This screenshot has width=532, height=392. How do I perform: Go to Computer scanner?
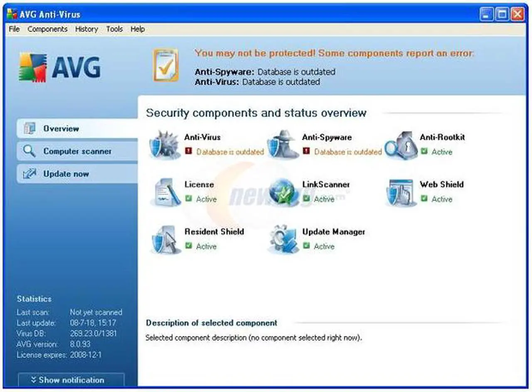coord(77,151)
